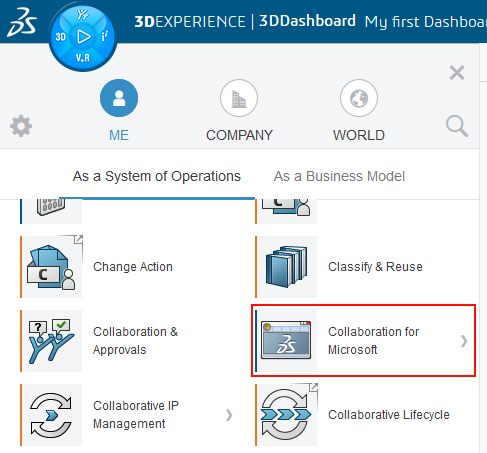Image resolution: width=487 pixels, height=453 pixels.
Task: Click the COMPANY label
Action: pyautogui.click(x=239, y=135)
